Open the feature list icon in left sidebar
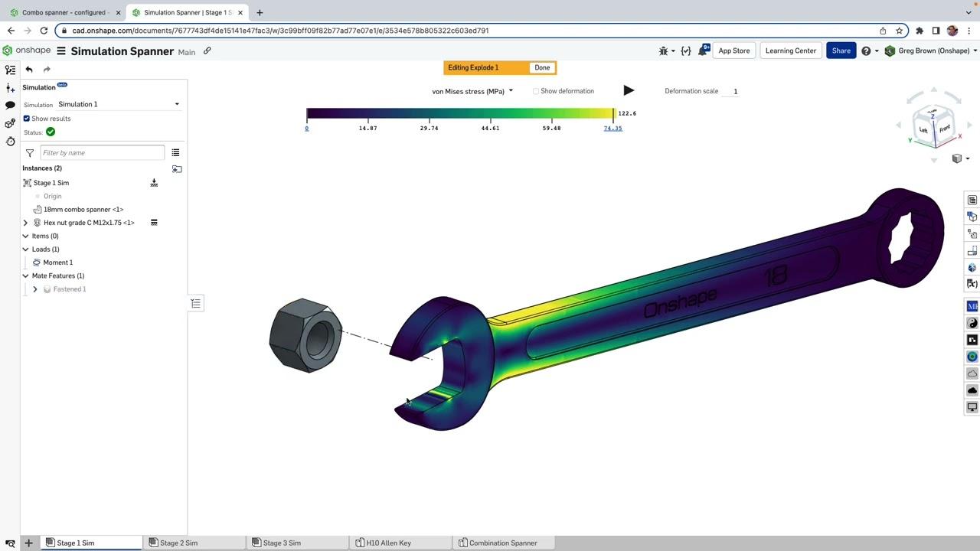 (10, 70)
